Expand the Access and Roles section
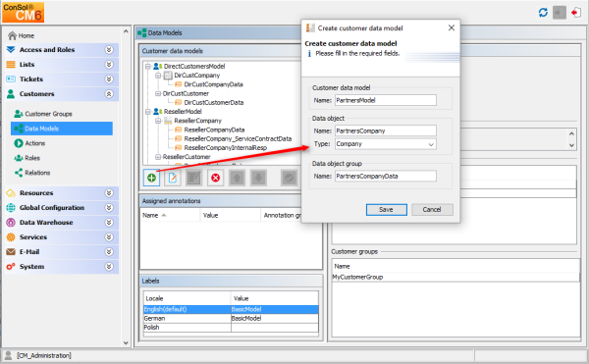 (109, 50)
